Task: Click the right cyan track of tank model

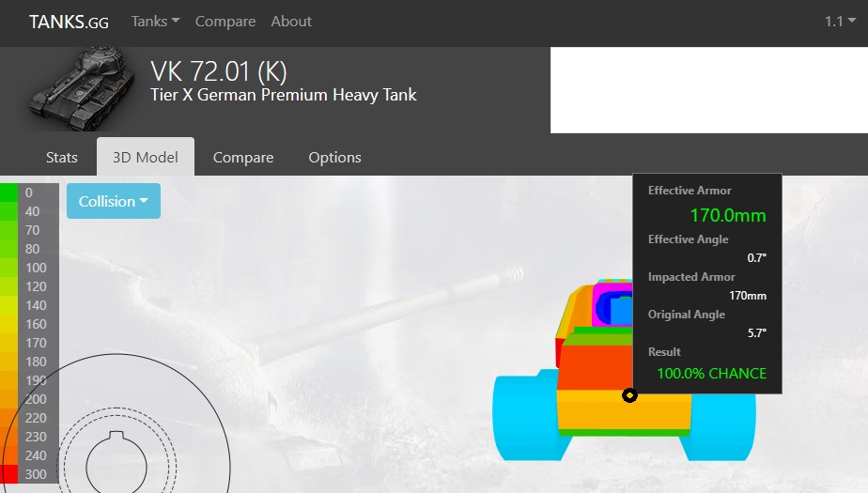Action: click(722, 426)
